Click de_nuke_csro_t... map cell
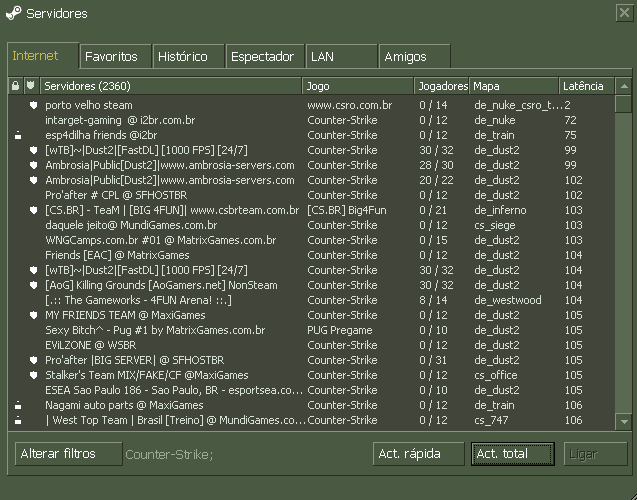Viewport: 637px width, 500px height. pyautogui.click(x=518, y=106)
